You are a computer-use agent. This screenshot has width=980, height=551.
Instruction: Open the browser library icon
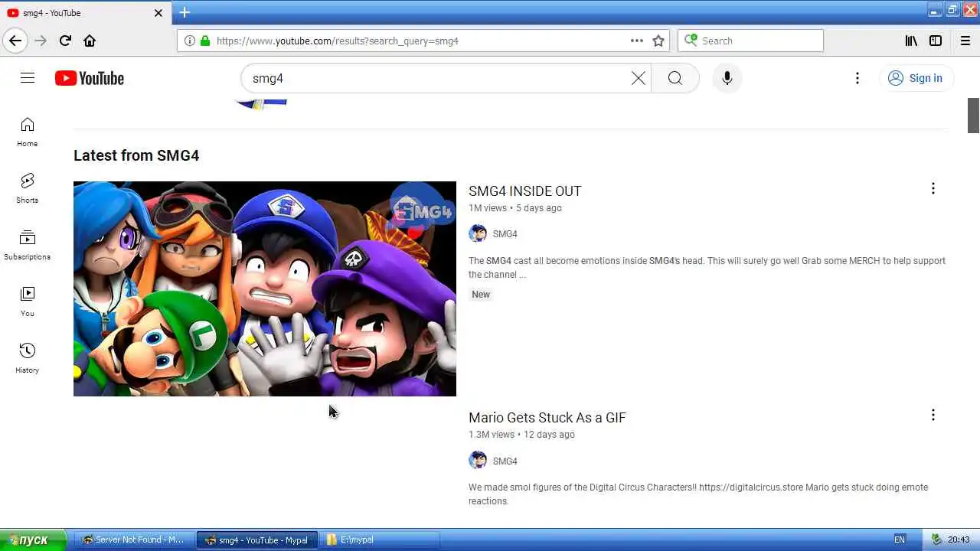911,41
